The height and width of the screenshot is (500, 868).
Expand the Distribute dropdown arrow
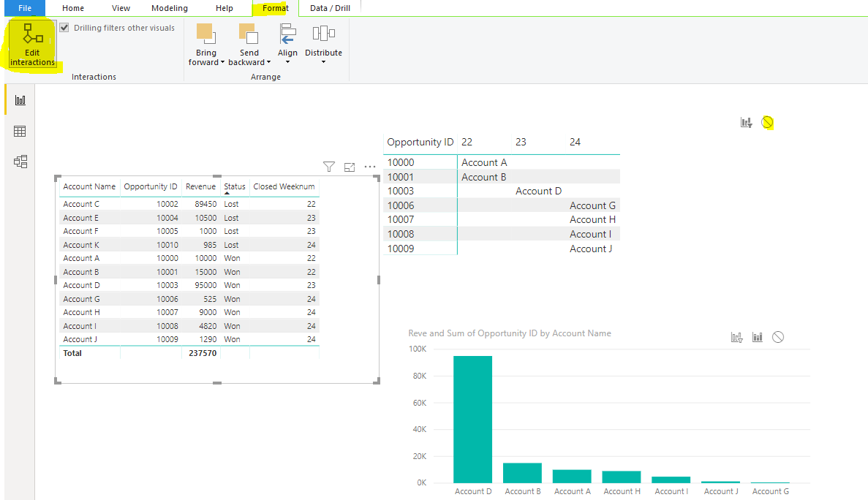323,62
